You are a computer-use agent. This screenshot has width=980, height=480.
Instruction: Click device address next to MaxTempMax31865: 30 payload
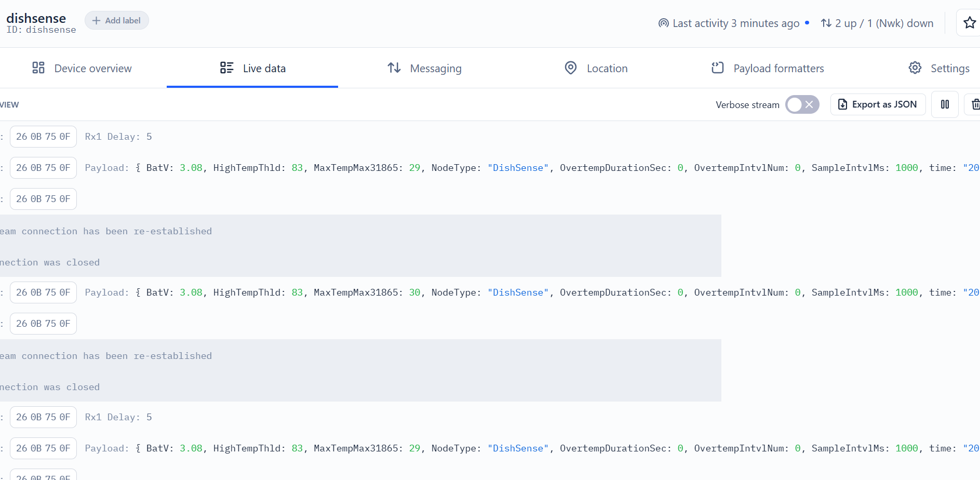(x=43, y=292)
